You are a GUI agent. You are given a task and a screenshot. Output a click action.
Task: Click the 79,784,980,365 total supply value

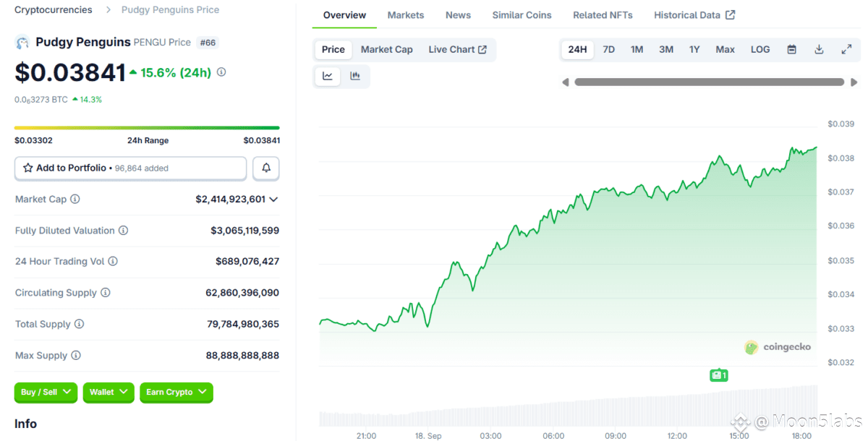pyautogui.click(x=243, y=325)
